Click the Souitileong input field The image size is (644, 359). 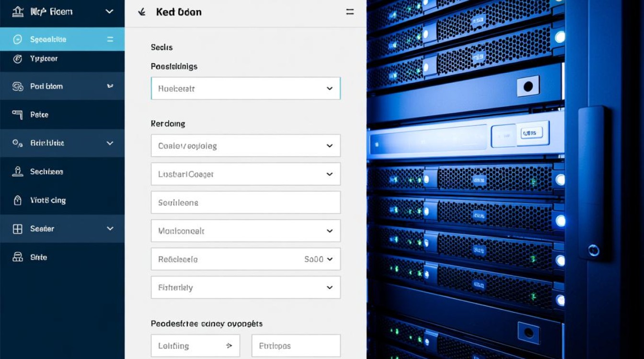click(x=245, y=202)
